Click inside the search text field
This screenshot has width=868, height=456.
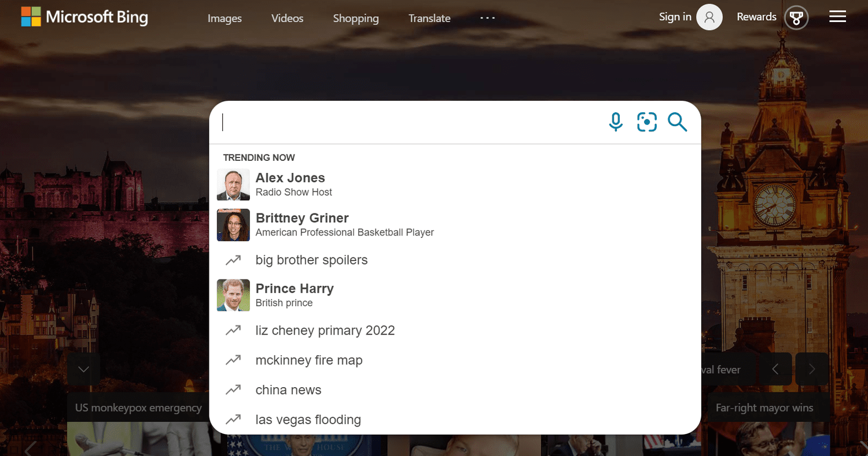pos(405,122)
